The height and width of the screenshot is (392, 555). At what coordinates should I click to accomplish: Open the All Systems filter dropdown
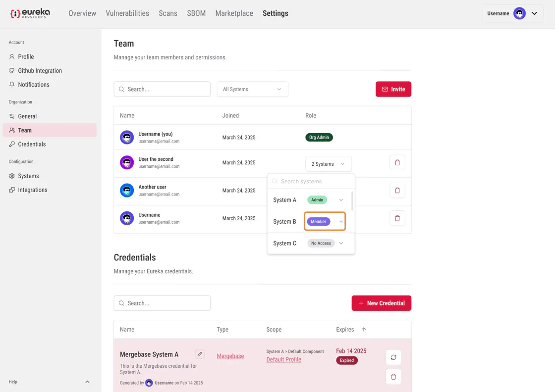coord(252,89)
